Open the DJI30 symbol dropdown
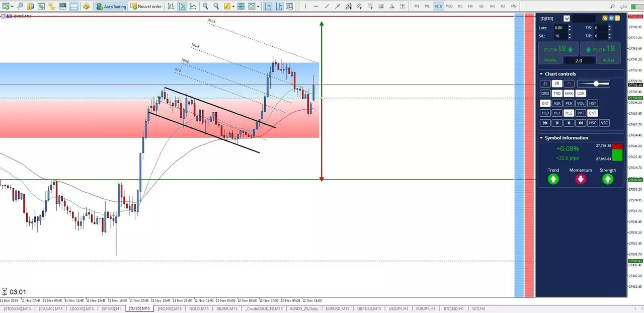The image size is (644, 313). [567, 19]
